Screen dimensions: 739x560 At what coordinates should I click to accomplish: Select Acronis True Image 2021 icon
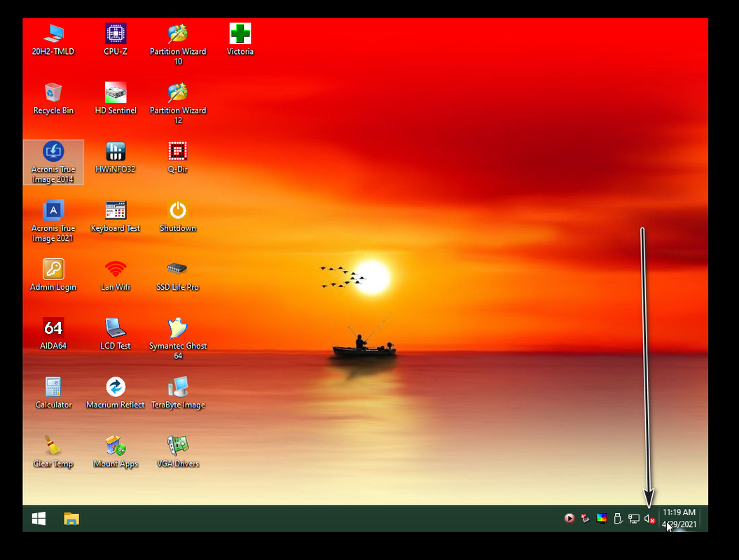(53, 221)
